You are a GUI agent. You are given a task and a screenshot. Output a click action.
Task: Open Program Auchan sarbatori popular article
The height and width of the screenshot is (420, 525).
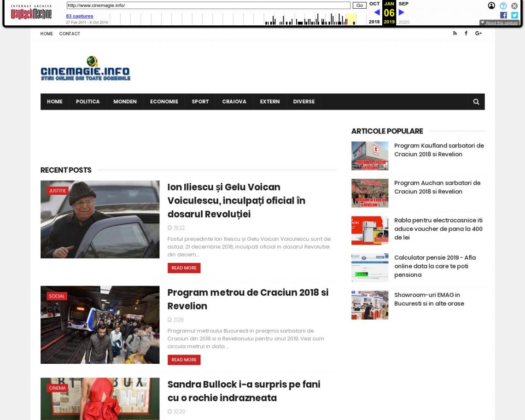(437, 187)
